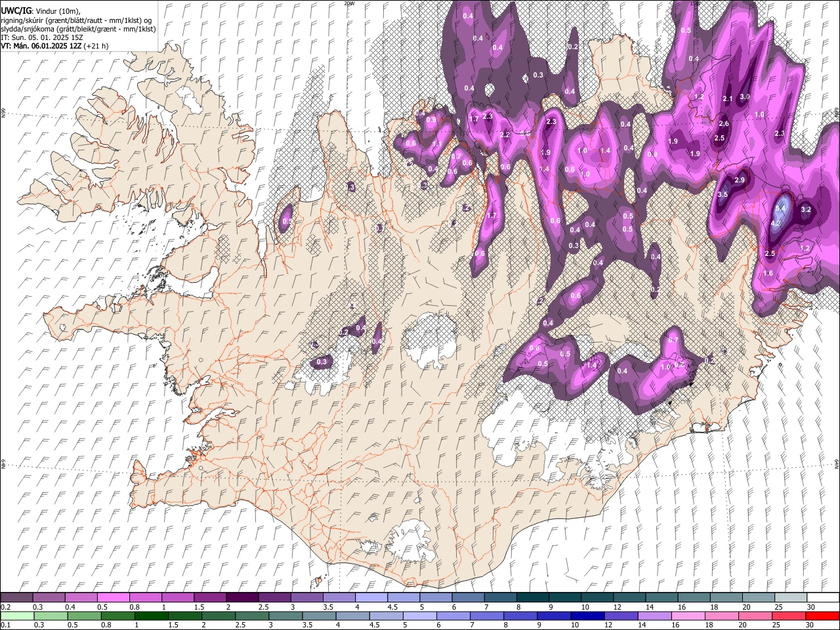This screenshot has width=840, height=630.
Task: Click the dark teal 8 swatch in top legend row
Action: pos(533,597)
